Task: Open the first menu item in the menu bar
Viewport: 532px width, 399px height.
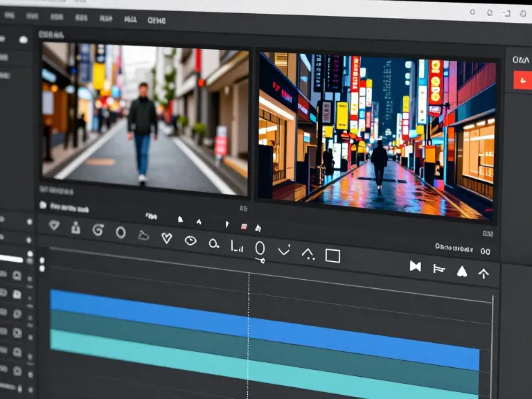Action: [x=9, y=15]
